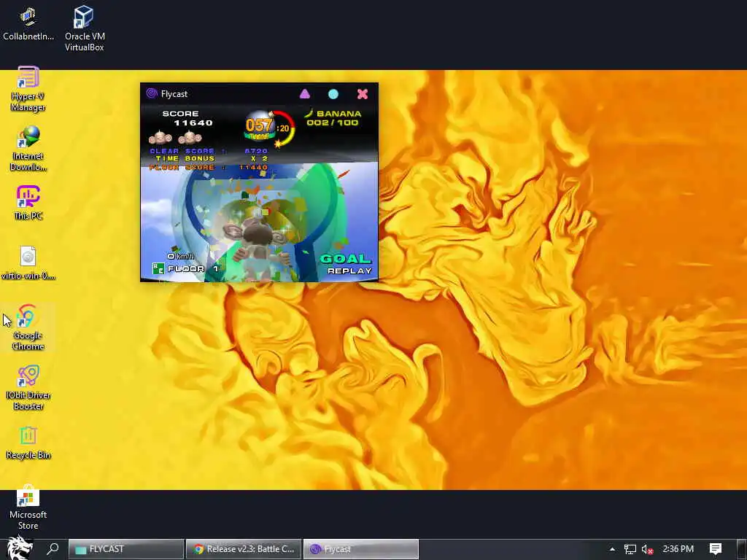
Task: Select the Hyper-V Manager desktop icon
Action: [28, 88]
